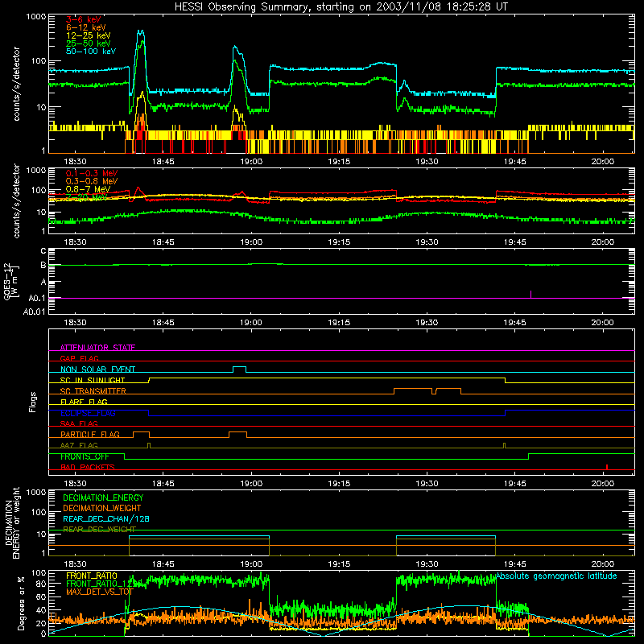Select the SC_IN_SUNLIGHT flag label

pyautogui.click(x=93, y=380)
